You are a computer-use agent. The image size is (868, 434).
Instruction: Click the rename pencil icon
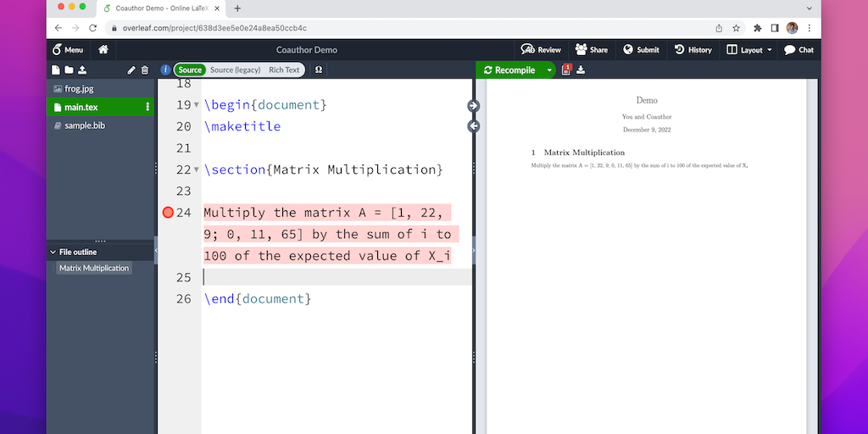pos(131,70)
